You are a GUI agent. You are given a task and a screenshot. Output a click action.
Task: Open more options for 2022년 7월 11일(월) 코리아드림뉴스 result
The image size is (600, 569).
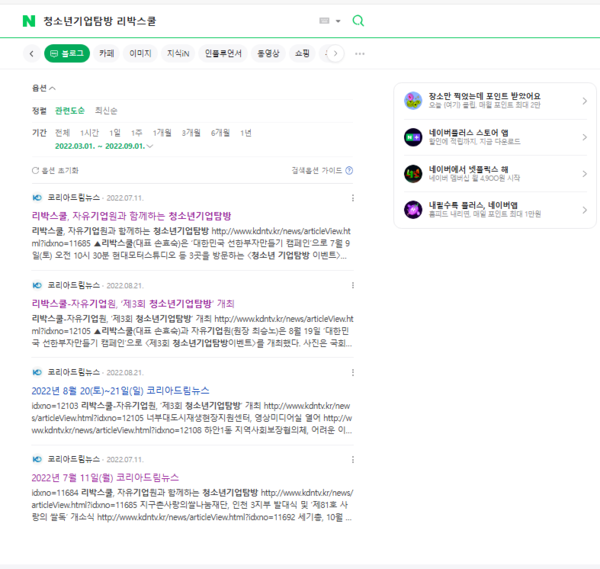pyautogui.click(x=353, y=459)
